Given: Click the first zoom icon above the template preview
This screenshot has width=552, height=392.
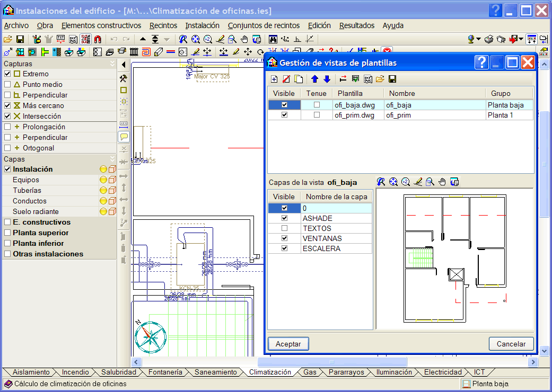Looking at the screenshot, I should pos(381,182).
